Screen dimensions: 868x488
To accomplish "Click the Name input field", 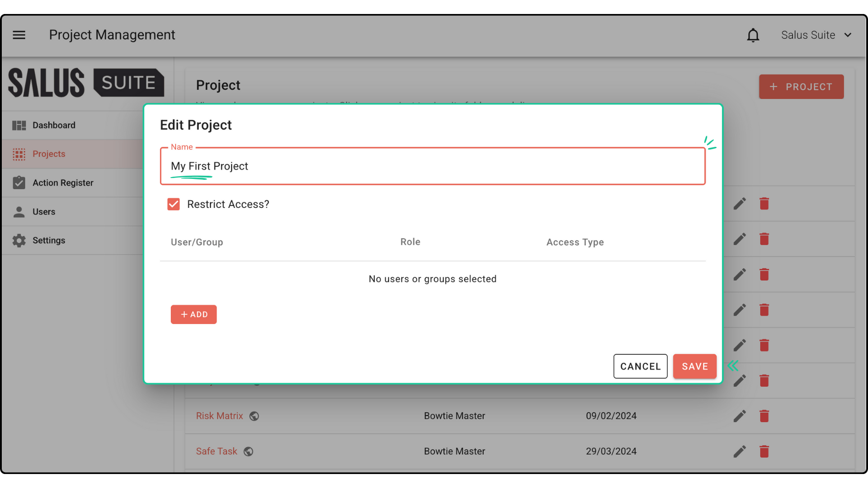I will click(x=432, y=166).
